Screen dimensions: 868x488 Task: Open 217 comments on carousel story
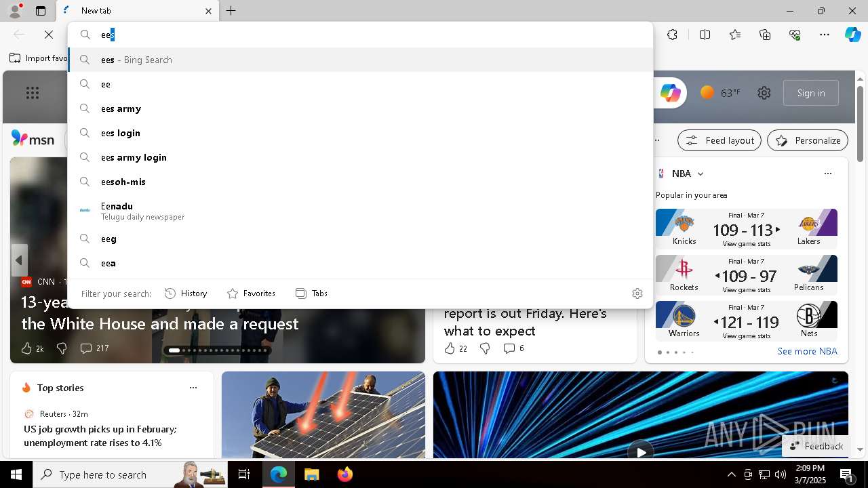tap(94, 348)
